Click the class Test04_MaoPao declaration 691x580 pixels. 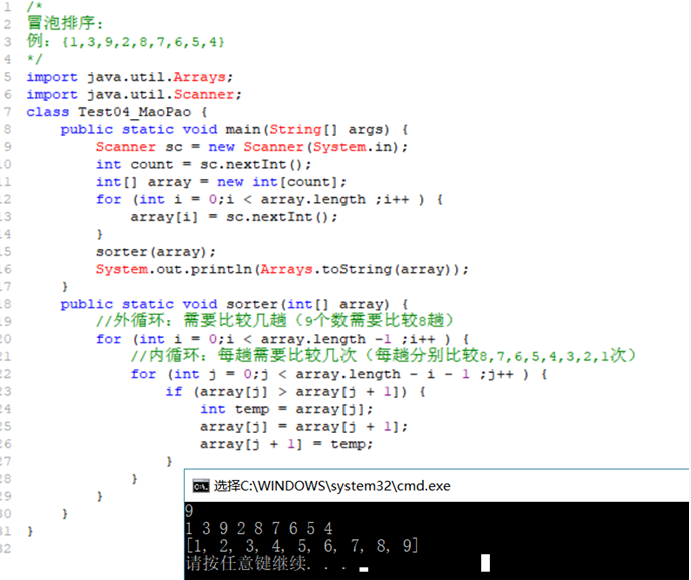[117, 112]
